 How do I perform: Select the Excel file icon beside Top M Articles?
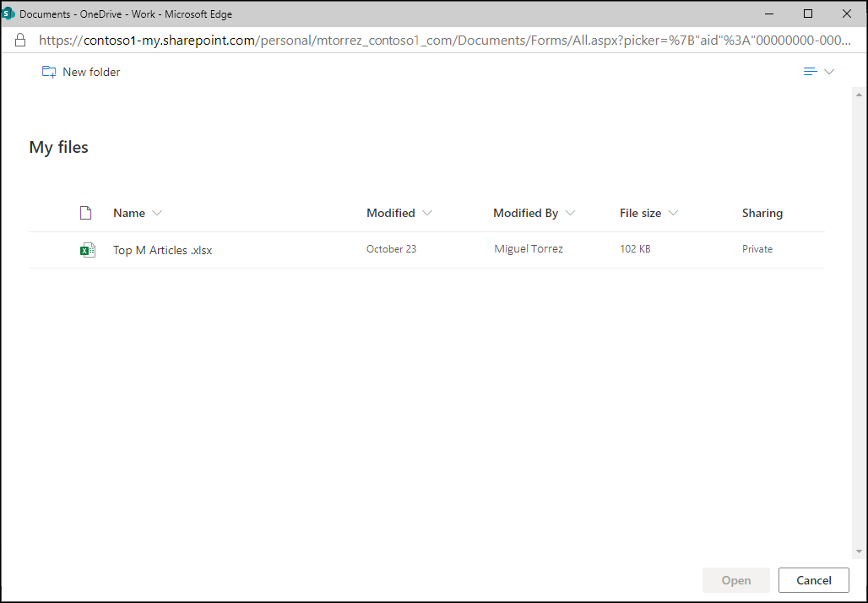tap(88, 249)
